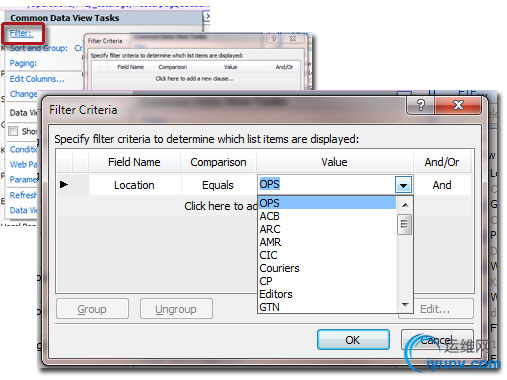Image resolution: width=507 pixels, height=380 pixels.
Task: Click the And/Or column header
Action: (442, 162)
